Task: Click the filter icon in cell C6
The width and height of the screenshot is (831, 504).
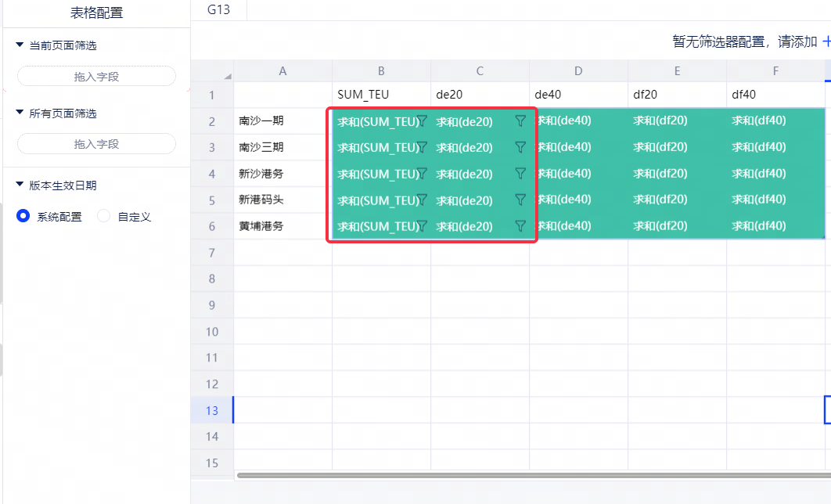Action: pos(520,226)
